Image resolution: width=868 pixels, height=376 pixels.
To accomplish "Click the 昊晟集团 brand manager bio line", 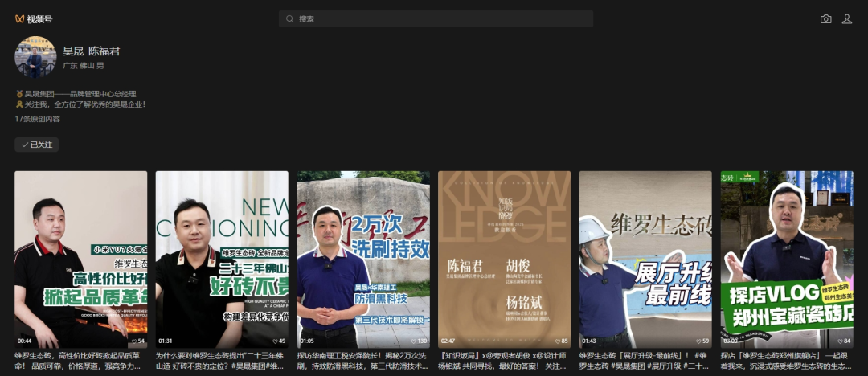I will pyautogui.click(x=76, y=94).
